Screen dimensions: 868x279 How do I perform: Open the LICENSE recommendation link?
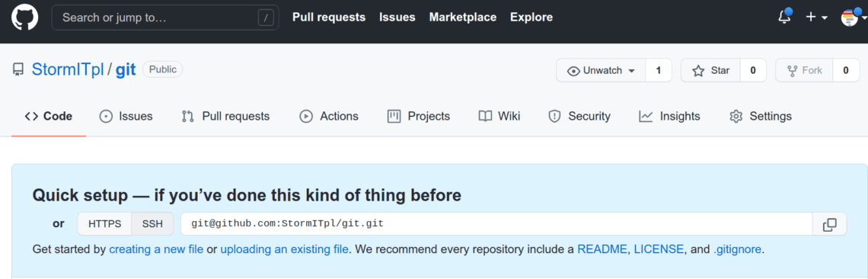(659, 249)
